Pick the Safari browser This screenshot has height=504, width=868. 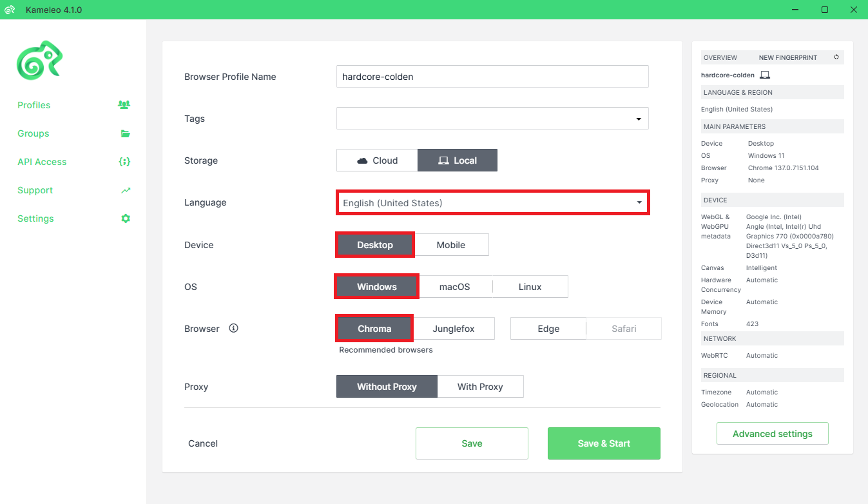coord(624,329)
